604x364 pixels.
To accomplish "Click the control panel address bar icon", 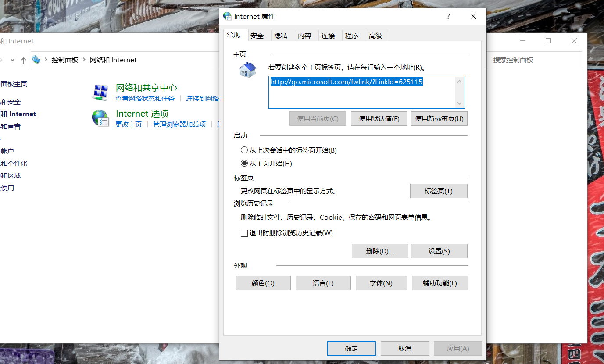I will 36,60.
